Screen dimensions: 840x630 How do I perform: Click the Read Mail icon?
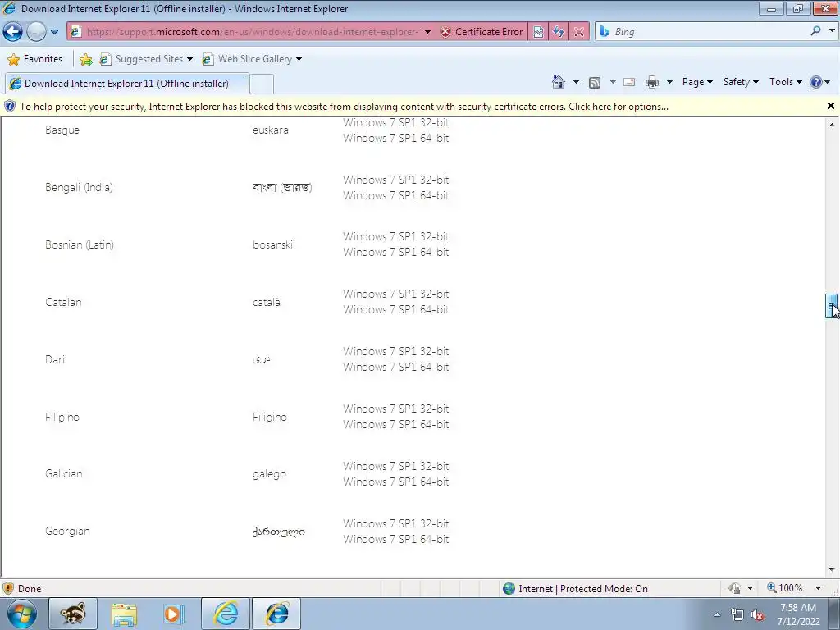[x=629, y=82]
